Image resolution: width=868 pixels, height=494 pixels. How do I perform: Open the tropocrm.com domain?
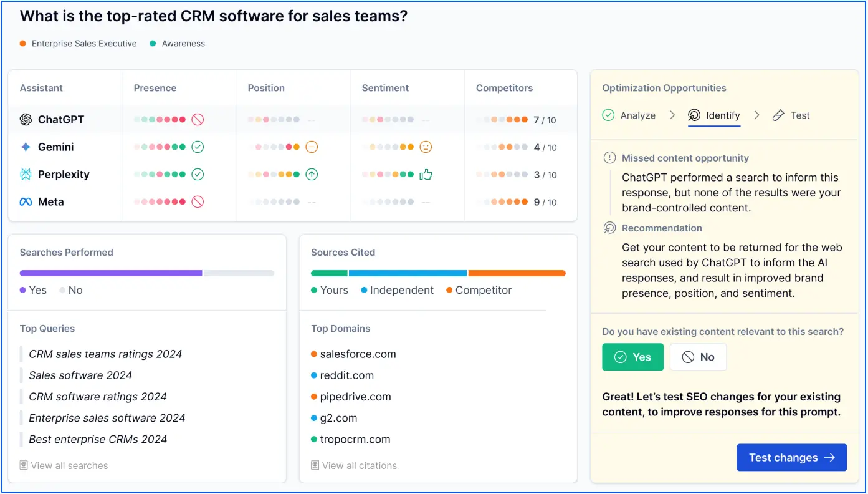(x=351, y=439)
